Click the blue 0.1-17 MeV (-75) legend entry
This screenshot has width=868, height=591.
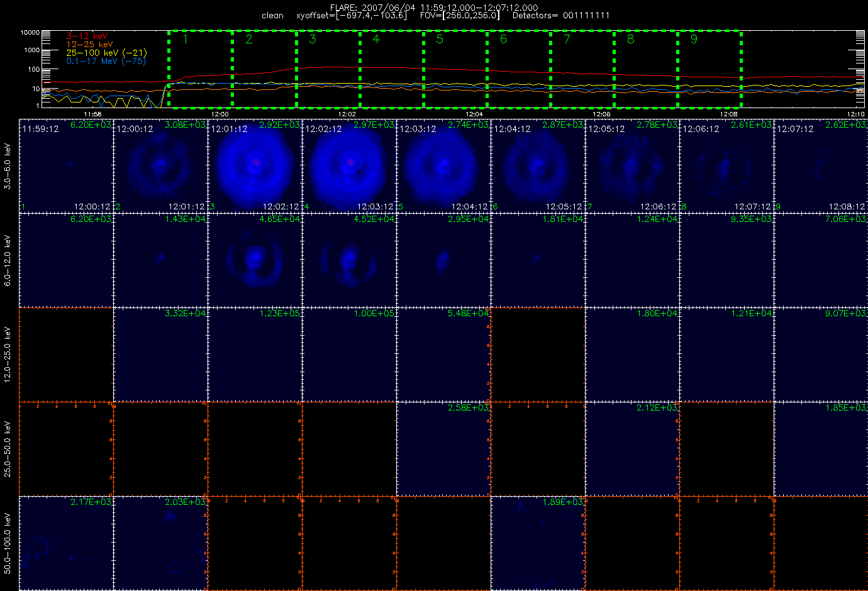tap(106, 61)
